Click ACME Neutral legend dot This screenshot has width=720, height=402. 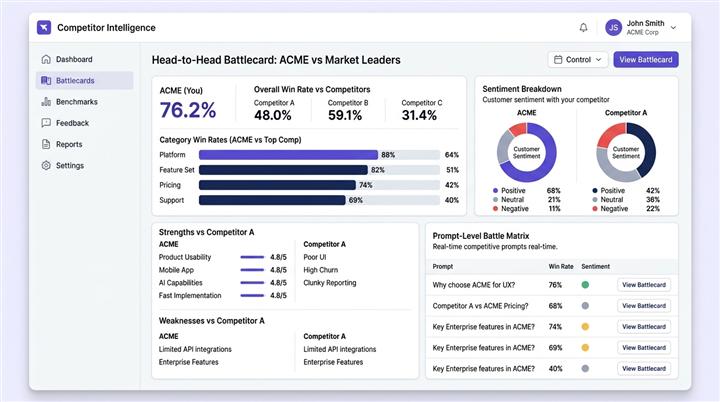495,200
